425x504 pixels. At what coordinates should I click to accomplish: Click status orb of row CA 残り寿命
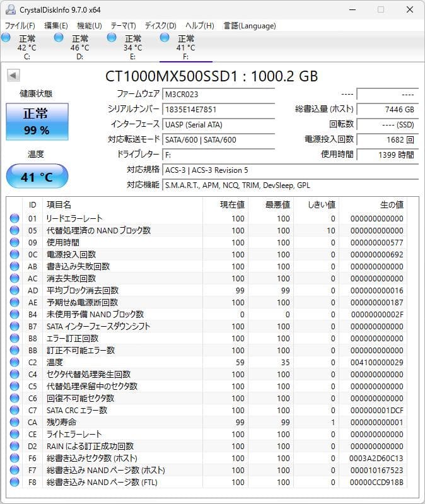tap(15, 422)
